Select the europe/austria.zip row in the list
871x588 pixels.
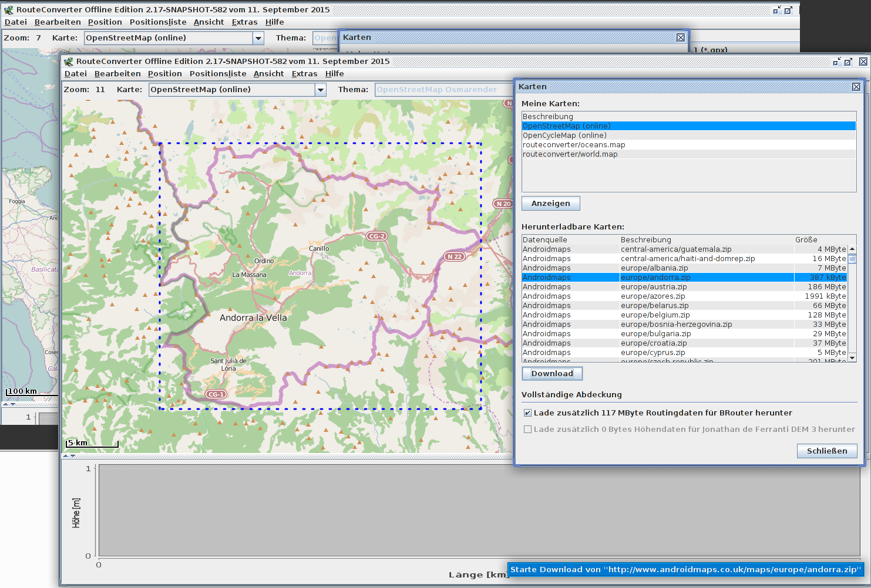point(653,287)
